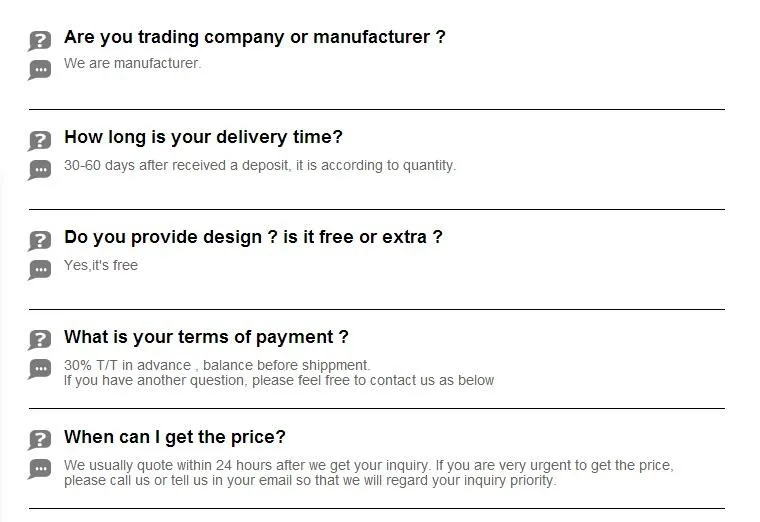Click heading 'When can I get the price?'
The image size is (760, 522).
(x=175, y=437)
